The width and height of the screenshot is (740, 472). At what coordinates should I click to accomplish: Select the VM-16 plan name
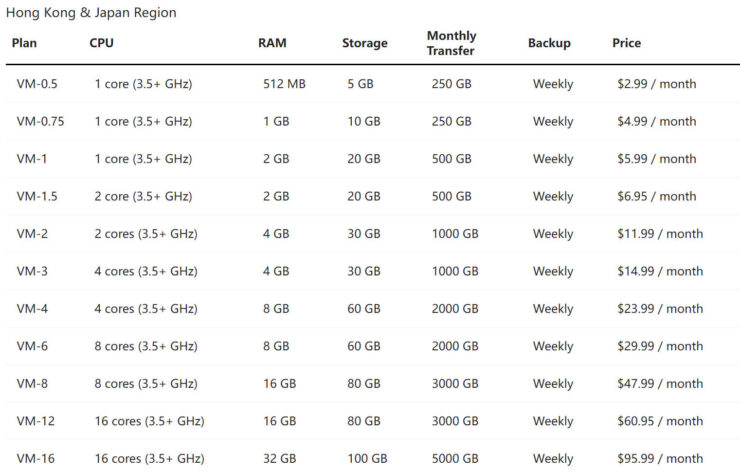(x=35, y=458)
